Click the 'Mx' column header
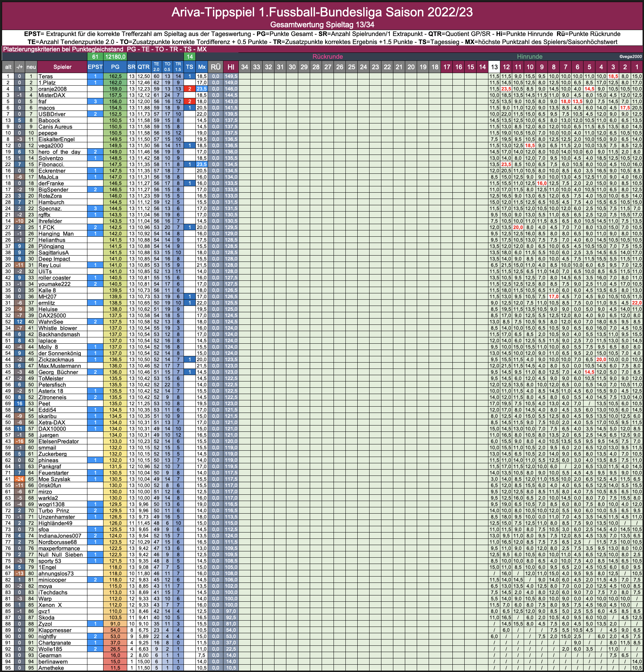Screen dimensions: 644x672 point(202,67)
